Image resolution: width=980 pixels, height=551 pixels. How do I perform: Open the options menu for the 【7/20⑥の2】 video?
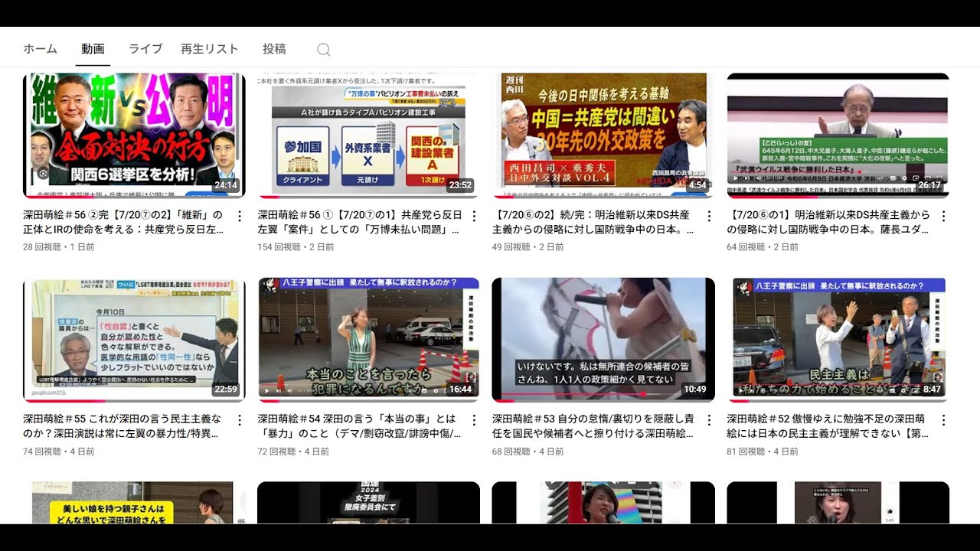tap(708, 216)
